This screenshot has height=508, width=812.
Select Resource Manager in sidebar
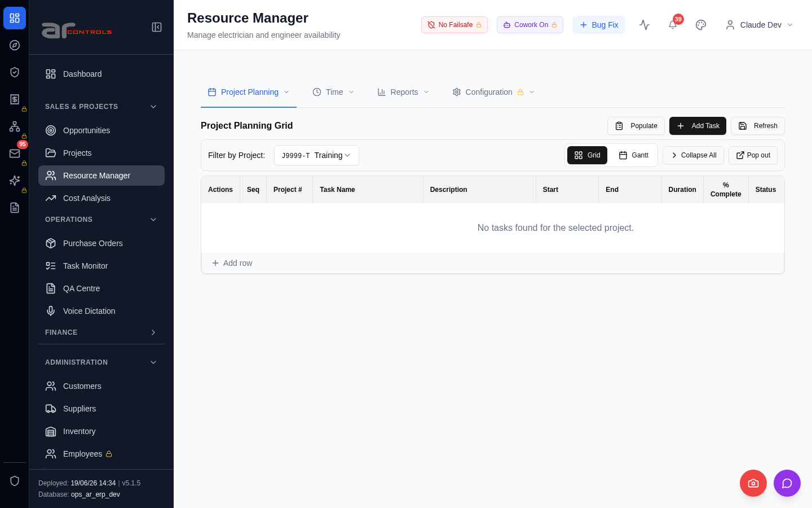click(x=101, y=176)
